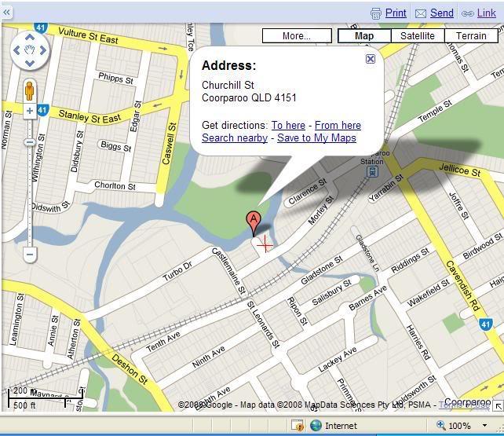Collapse the side panel with double-chevron icon
This screenshot has width=504, height=436.
(x=6, y=13)
